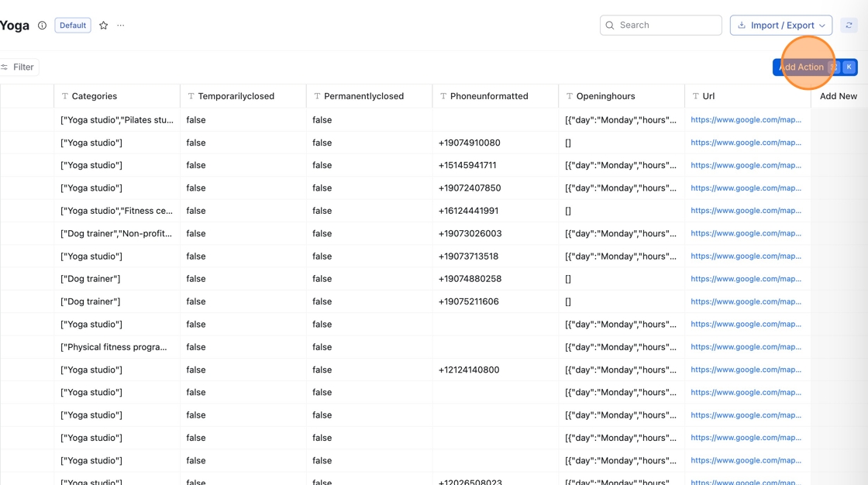The width and height of the screenshot is (868, 485).
Task: Select phone cell +19074910080
Action: [x=495, y=143]
